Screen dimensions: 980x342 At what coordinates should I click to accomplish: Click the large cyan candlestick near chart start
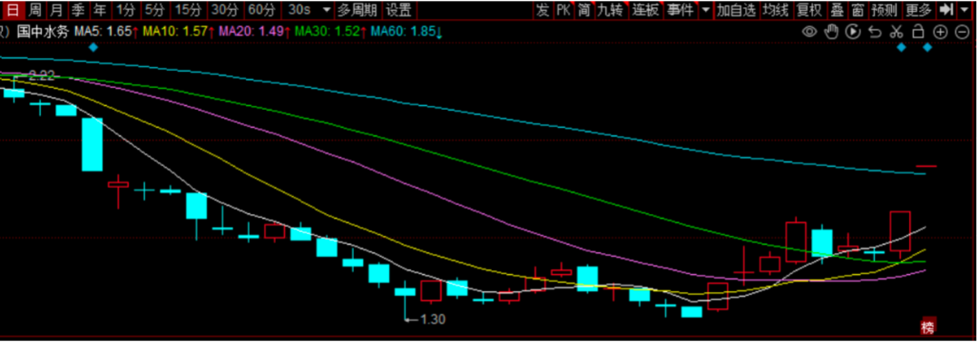pyautogui.click(x=92, y=144)
